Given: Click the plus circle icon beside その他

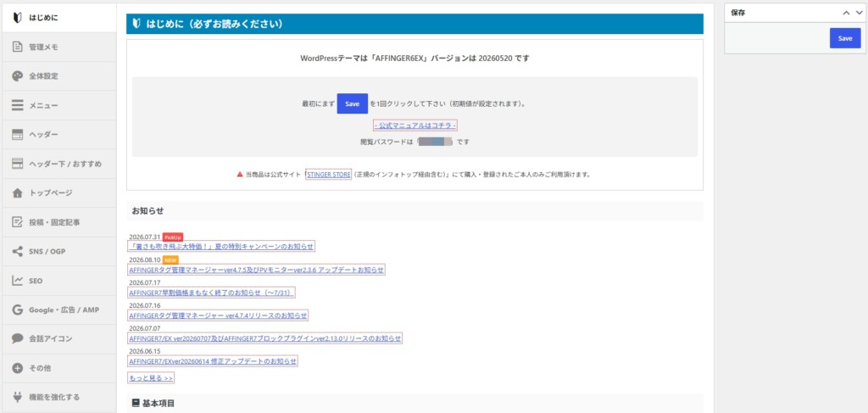Looking at the screenshot, I should pyautogui.click(x=17, y=367).
